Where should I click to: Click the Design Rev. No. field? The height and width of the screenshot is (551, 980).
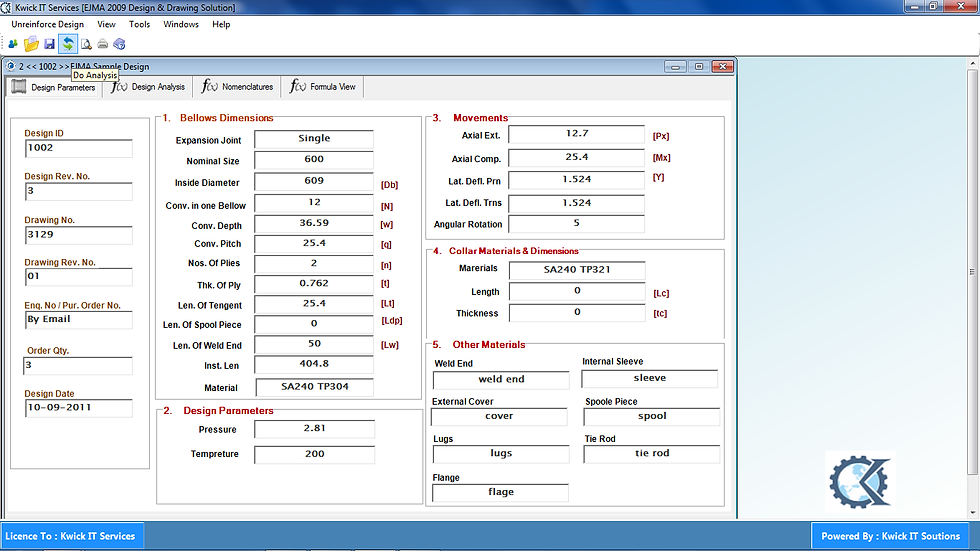point(79,191)
